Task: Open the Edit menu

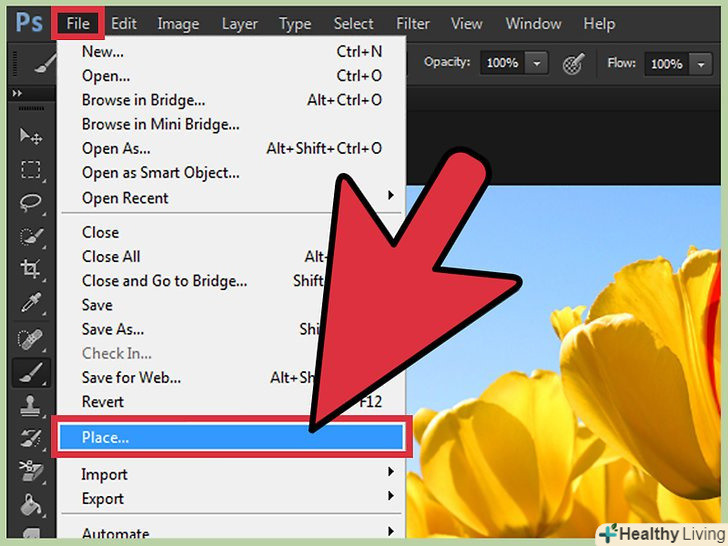Action: pyautogui.click(x=124, y=23)
